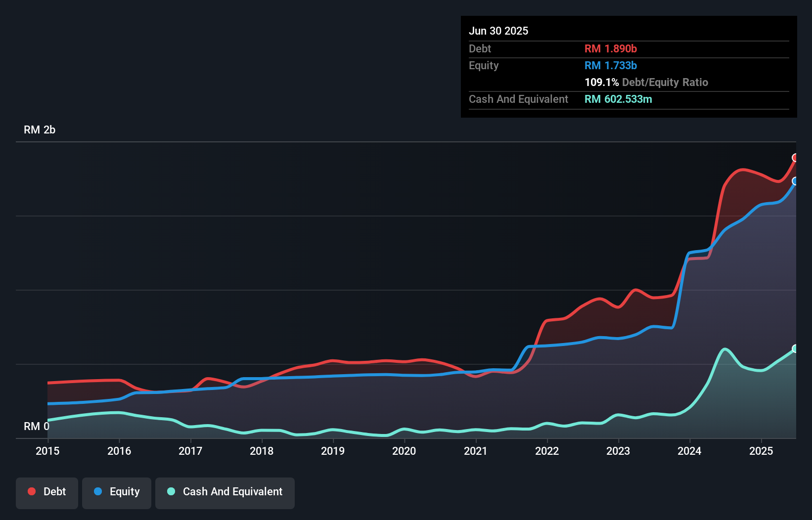Click the Equity value RM 1.733b in tooltip
The height and width of the screenshot is (520, 812).
[610, 65]
